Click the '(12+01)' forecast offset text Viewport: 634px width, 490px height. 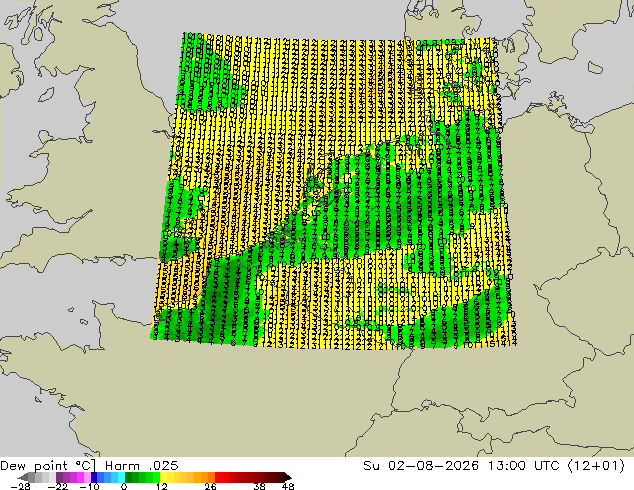[596, 466]
